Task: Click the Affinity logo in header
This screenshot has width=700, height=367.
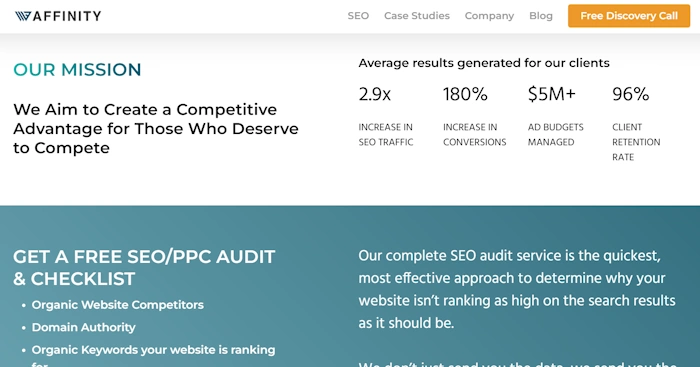Action: coord(58,16)
